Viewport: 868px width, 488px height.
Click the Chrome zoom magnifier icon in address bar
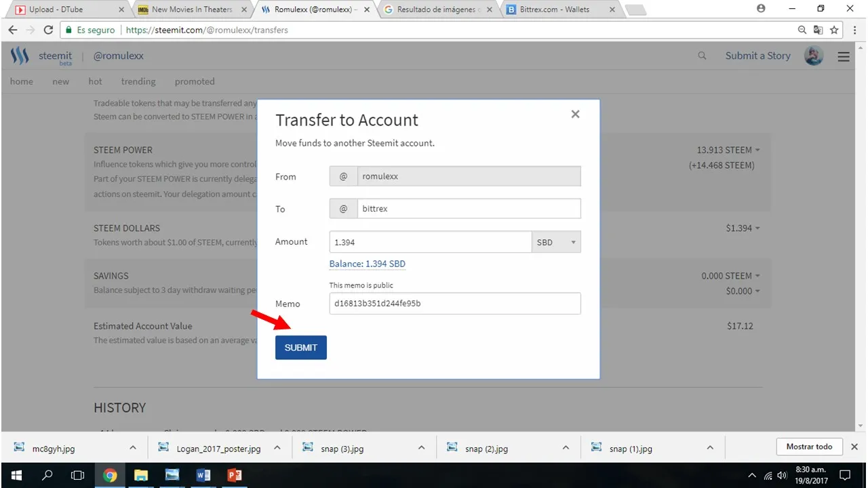click(x=802, y=30)
